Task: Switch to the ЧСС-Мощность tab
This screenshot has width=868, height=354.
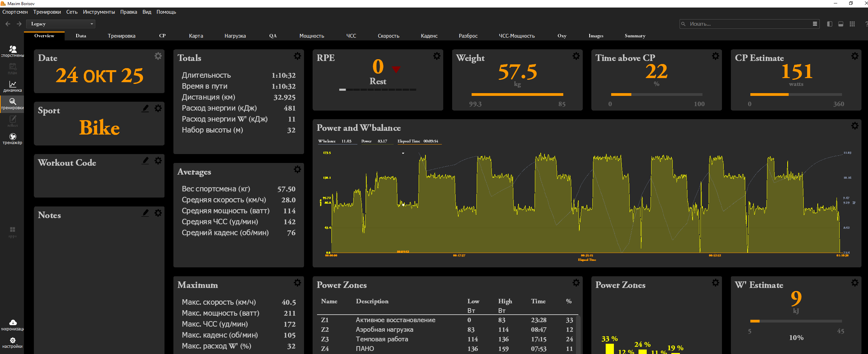Action: [x=516, y=36]
